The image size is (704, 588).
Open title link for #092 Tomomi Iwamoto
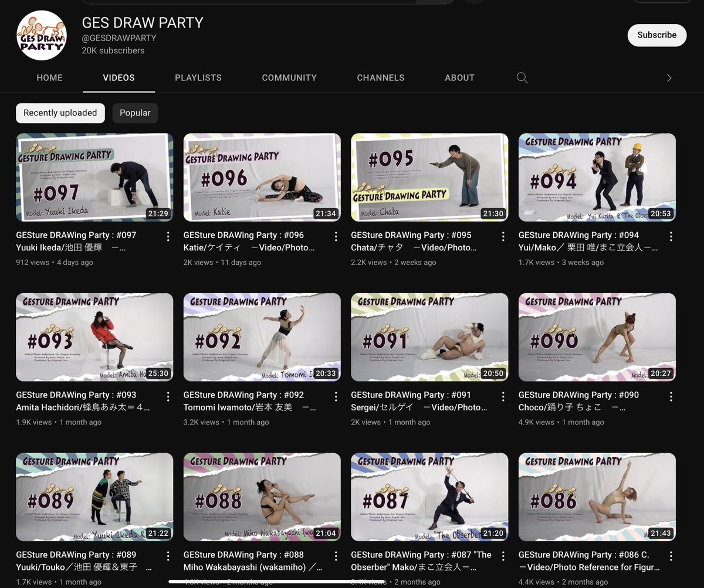coord(249,401)
